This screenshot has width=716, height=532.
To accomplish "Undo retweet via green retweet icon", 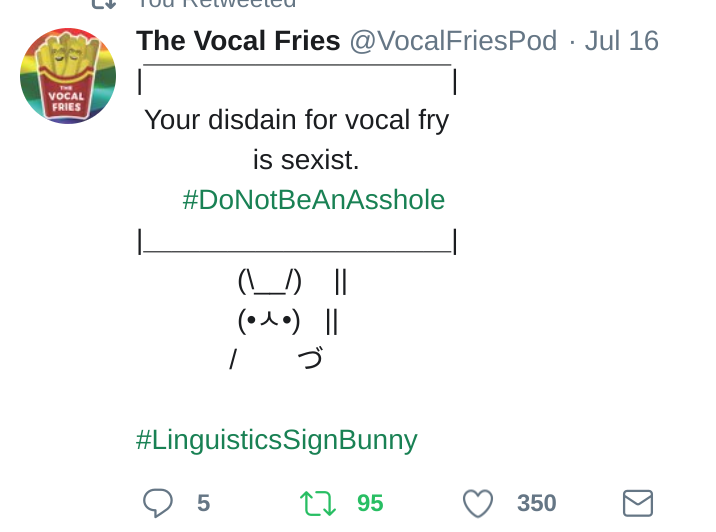I will click(x=318, y=503).
